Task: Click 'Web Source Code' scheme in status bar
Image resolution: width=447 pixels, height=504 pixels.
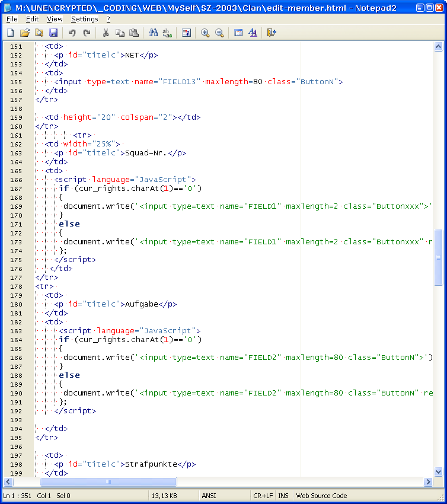Action: click(x=321, y=496)
